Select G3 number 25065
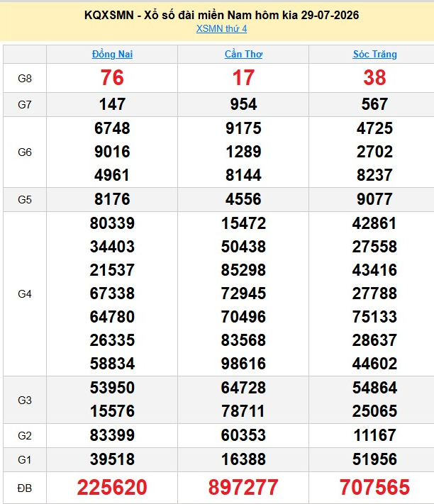 click(x=375, y=411)
